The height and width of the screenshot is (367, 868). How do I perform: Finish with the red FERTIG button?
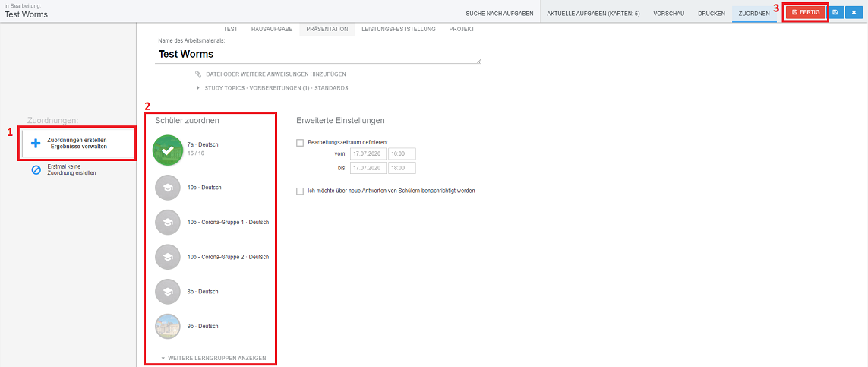point(806,11)
